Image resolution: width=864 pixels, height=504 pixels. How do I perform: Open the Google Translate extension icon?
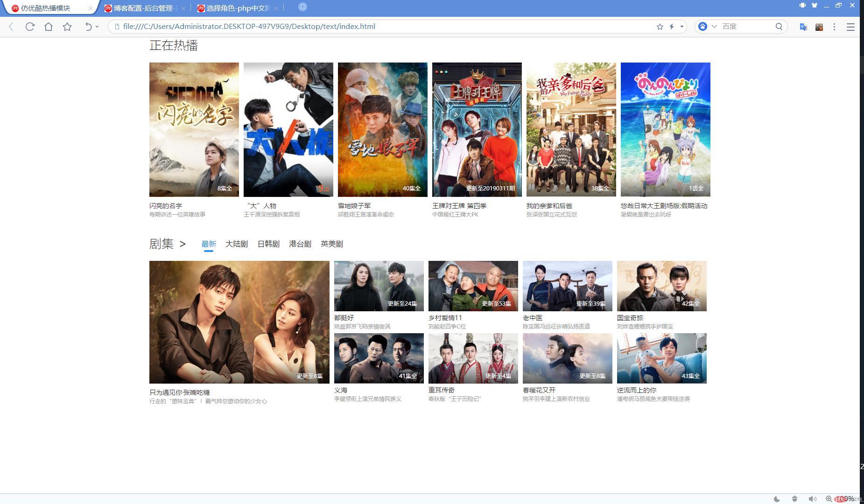coord(803,27)
